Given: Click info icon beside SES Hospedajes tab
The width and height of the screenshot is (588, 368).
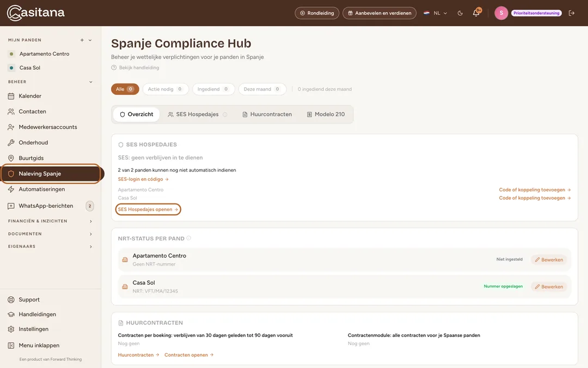Looking at the screenshot, I should (225, 114).
